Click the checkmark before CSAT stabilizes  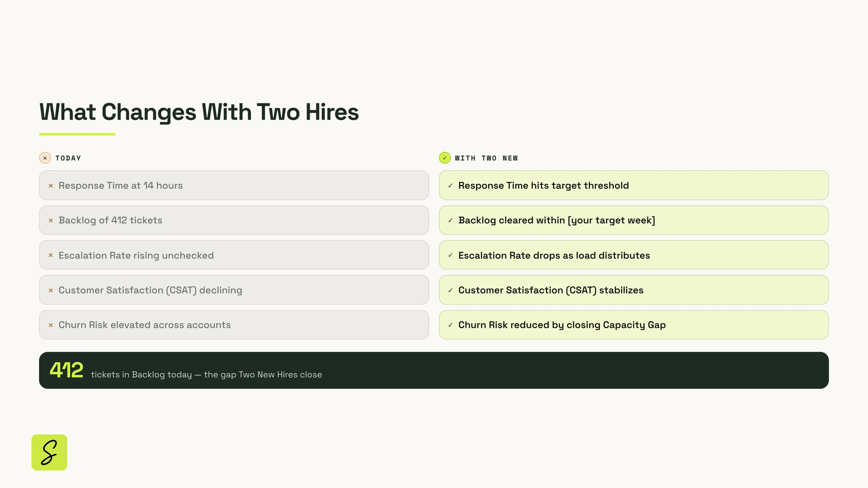pos(450,290)
